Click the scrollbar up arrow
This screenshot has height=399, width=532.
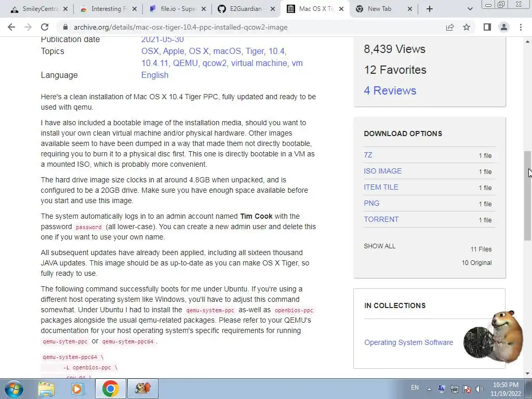click(x=528, y=42)
